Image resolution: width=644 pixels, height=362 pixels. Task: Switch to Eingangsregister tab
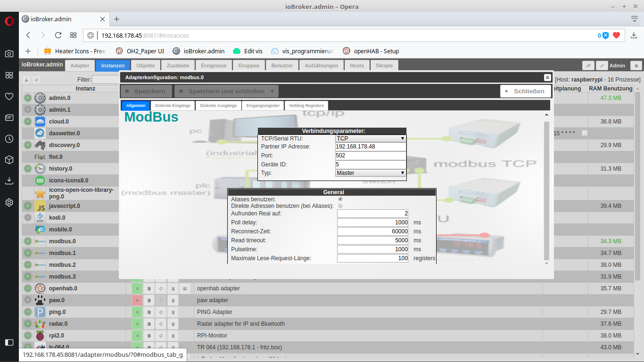tap(263, 106)
